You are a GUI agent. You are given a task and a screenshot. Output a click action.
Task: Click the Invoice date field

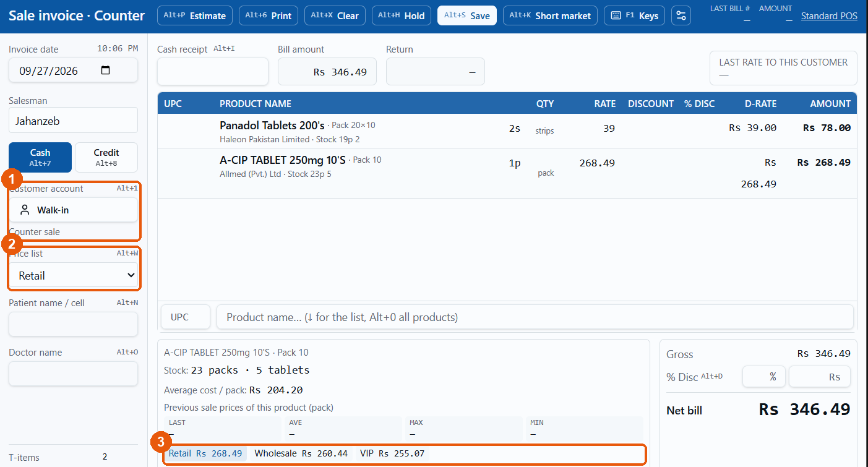73,71
